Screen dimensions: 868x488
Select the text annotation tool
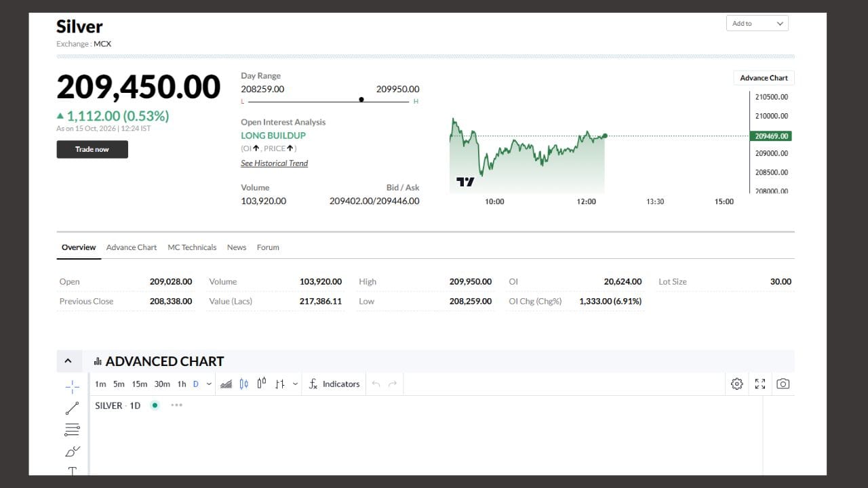72,470
